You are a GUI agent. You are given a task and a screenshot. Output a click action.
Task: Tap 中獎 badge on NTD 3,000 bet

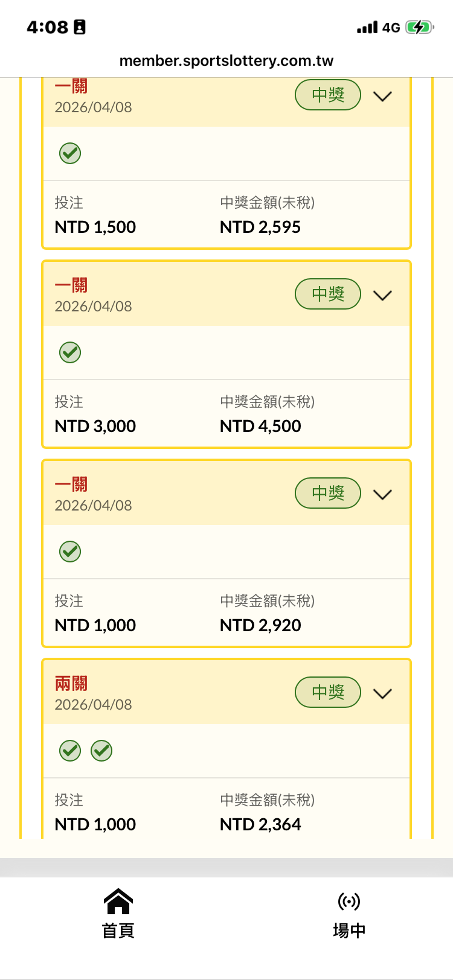328,294
